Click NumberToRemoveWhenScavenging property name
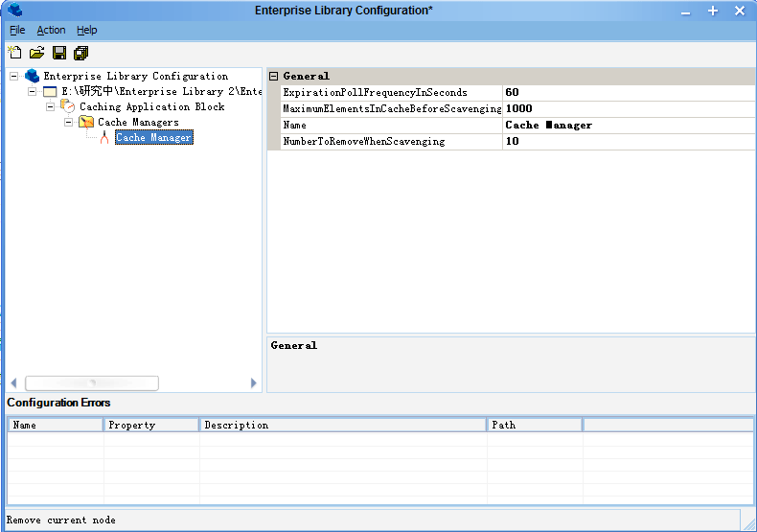The height and width of the screenshot is (532, 757). point(364,142)
